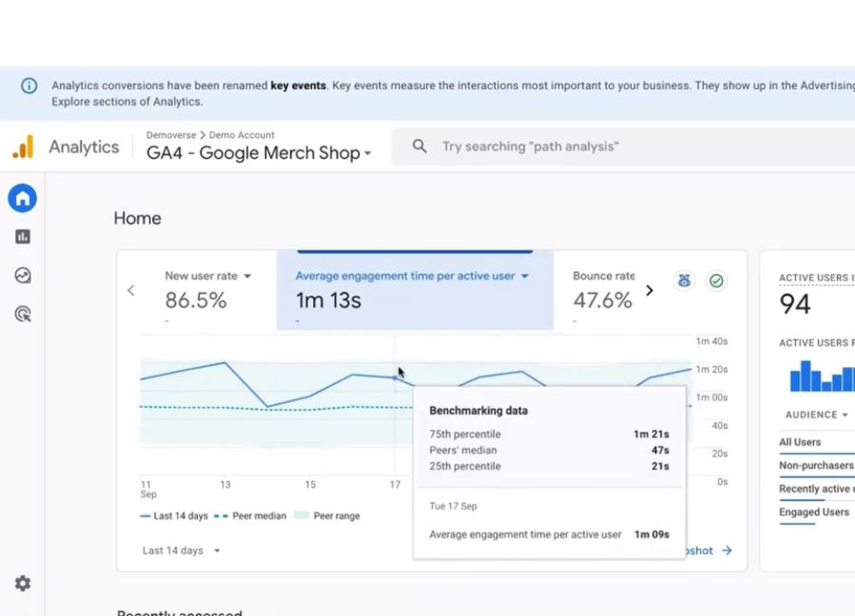Open Admin settings gear icon
This screenshot has width=855, height=616.
(23, 583)
